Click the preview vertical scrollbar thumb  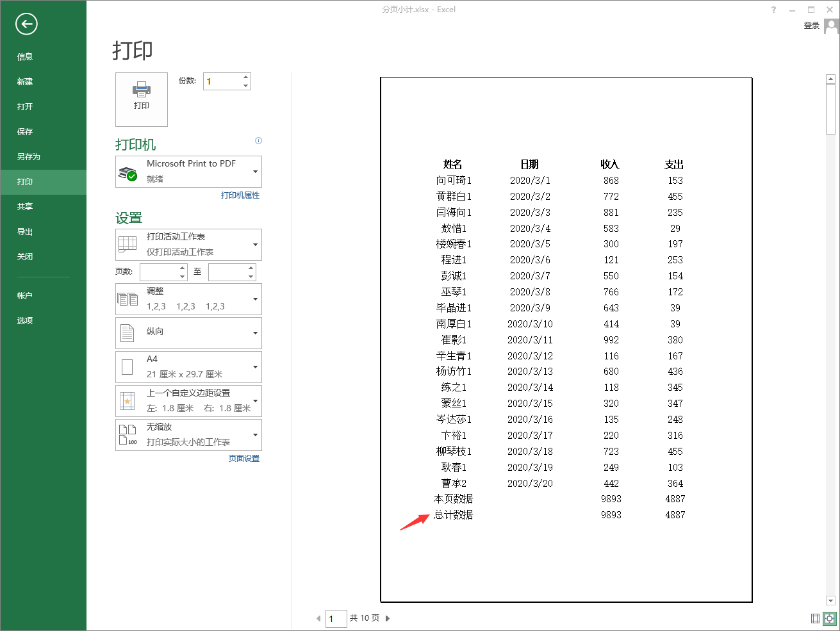831,109
